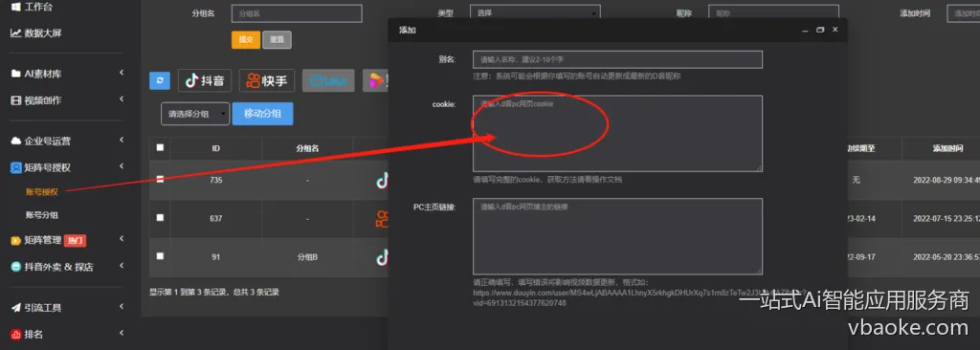Check the checkbox for row ID 637
The image size is (980, 350).
(x=160, y=218)
